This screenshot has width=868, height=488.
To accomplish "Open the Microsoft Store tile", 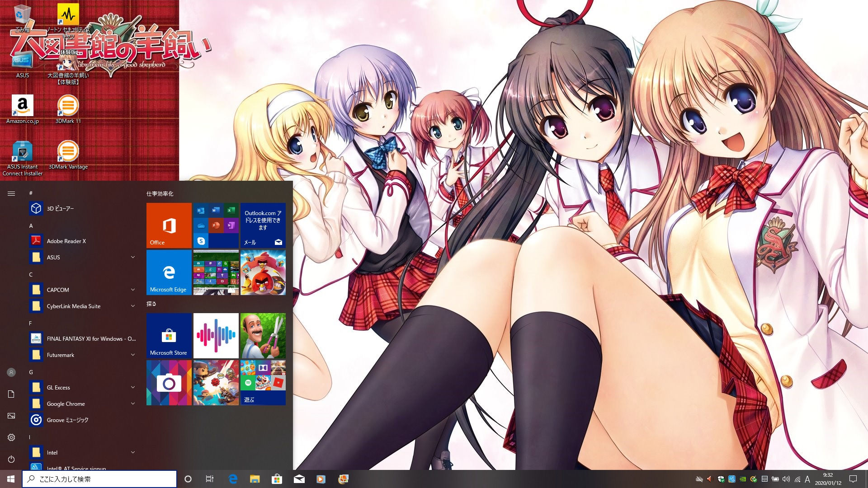I will 169,336.
